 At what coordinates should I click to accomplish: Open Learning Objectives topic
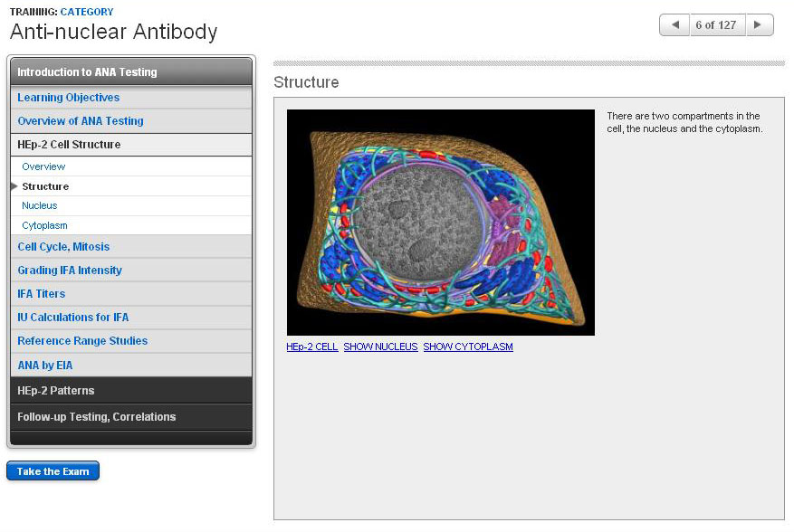pos(69,98)
